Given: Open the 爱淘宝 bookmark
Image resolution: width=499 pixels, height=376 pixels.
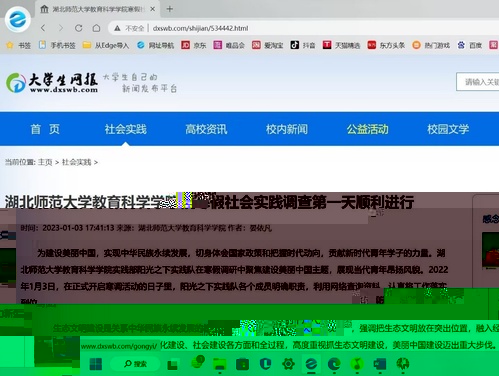Looking at the screenshot, I should [x=267, y=45].
